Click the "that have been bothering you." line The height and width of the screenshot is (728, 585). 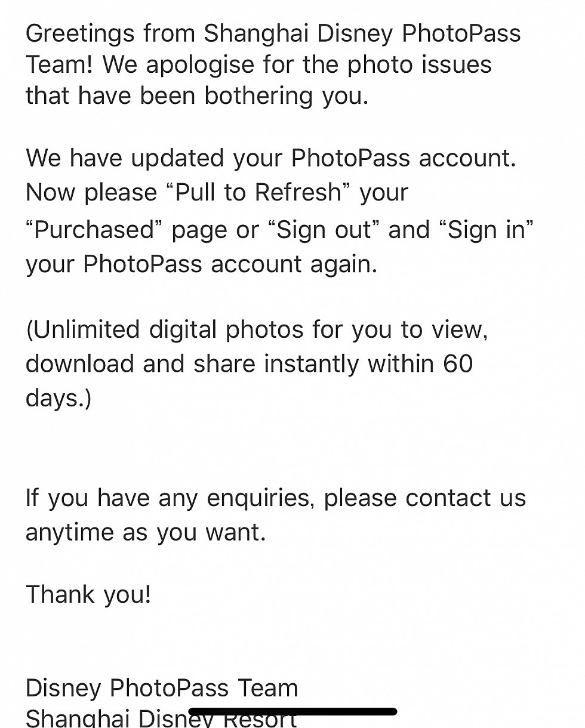[x=197, y=96]
